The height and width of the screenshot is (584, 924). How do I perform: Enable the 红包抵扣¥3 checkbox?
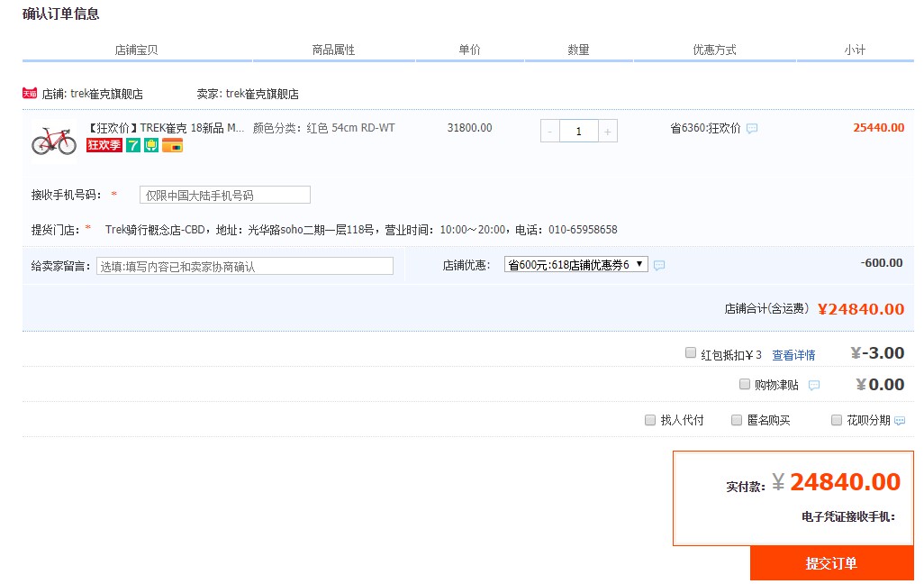tap(690, 353)
